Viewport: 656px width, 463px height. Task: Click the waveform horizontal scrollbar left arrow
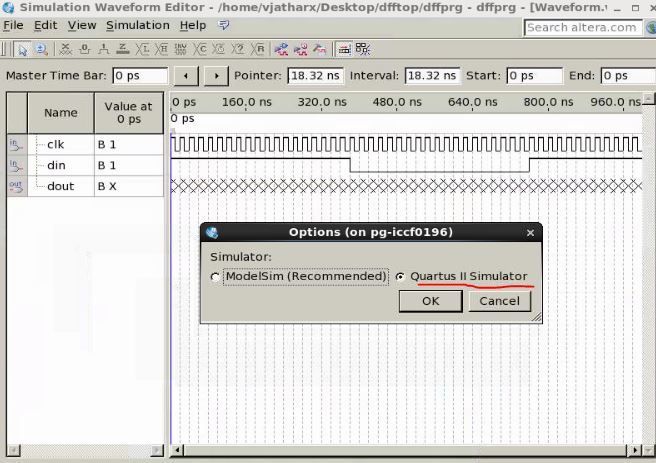[x=177, y=450]
